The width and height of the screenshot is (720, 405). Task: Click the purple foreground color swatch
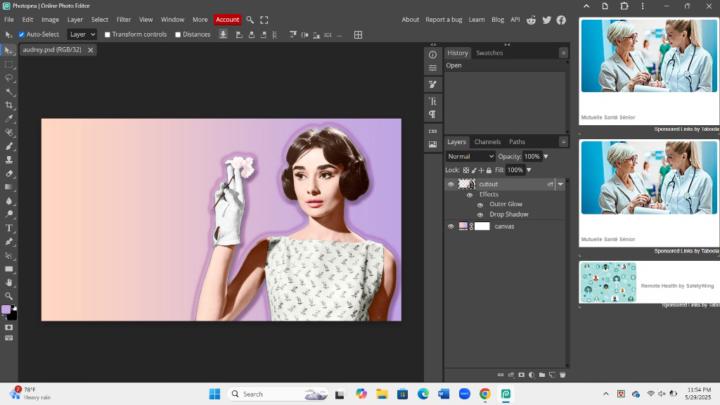7,310
